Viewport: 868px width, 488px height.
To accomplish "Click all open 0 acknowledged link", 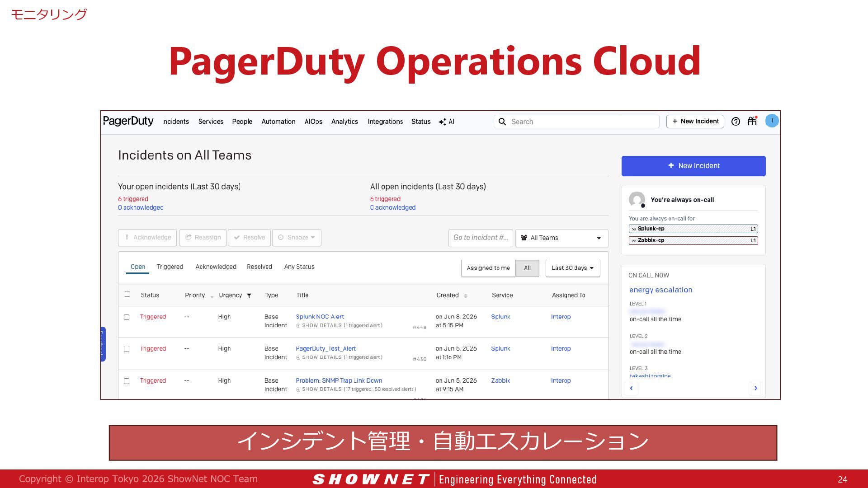I will pyautogui.click(x=393, y=208).
